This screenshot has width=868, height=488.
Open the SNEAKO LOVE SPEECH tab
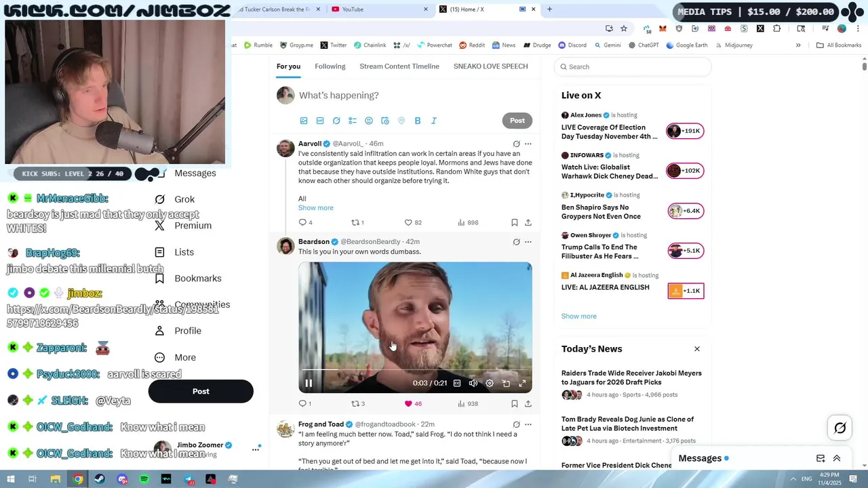491,66
